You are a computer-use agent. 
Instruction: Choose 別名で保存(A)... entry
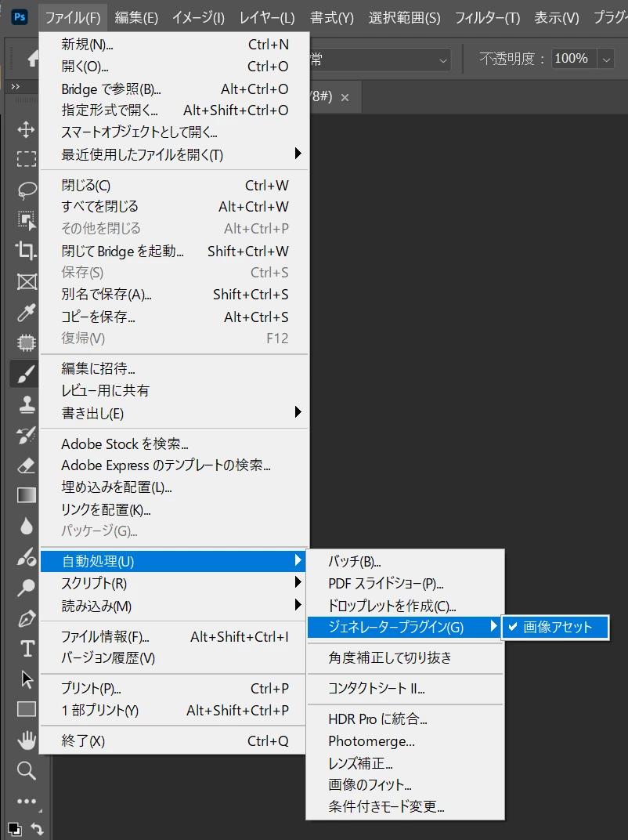[175, 294]
